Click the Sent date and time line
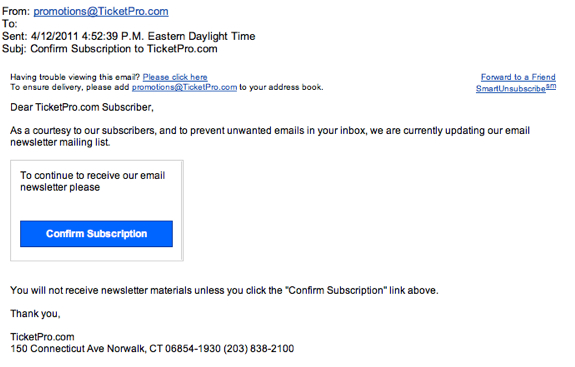575x367 pixels. click(x=128, y=36)
